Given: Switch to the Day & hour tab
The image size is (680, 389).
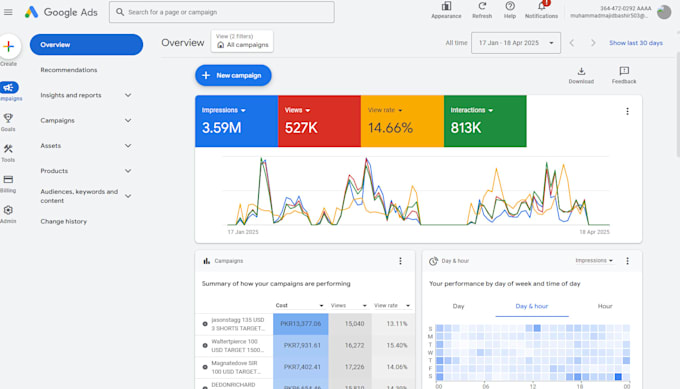Looking at the screenshot, I should coord(532,306).
